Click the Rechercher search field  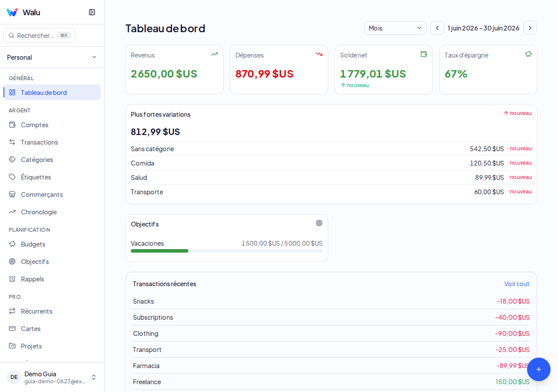39,35
